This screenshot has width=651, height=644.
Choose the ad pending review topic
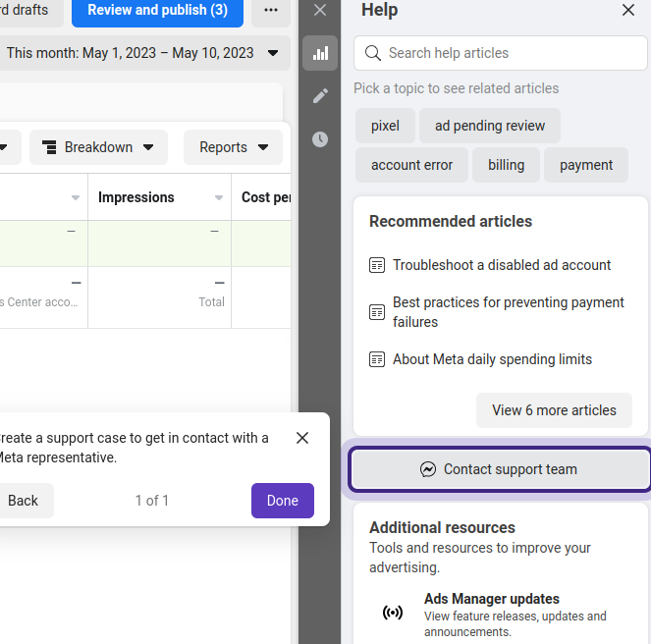[489, 126]
